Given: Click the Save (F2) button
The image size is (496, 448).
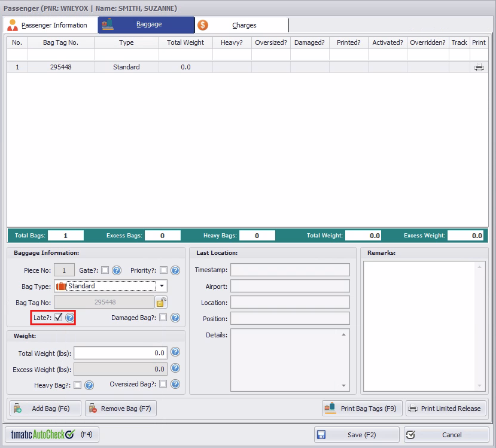Looking at the screenshot, I should [357, 435].
